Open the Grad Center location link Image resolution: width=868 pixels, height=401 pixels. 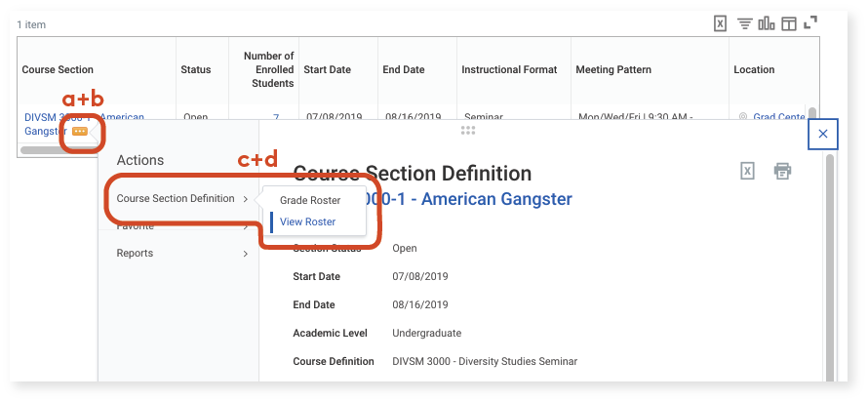pos(779,117)
